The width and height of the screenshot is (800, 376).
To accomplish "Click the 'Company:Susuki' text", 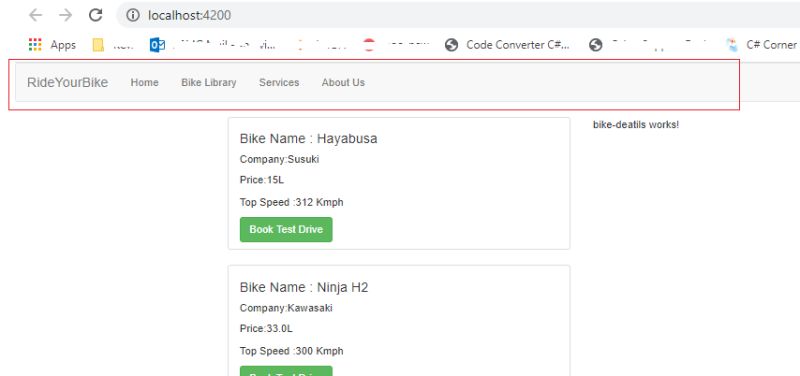I will pos(279,159).
